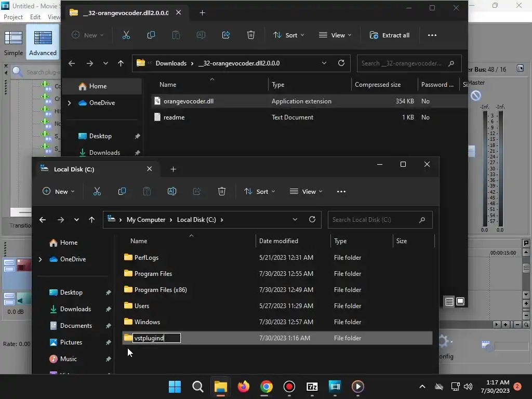Toggle the Downloads pin in Local Disk sidebar
This screenshot has height=399, width=532.
pos(108,309)
